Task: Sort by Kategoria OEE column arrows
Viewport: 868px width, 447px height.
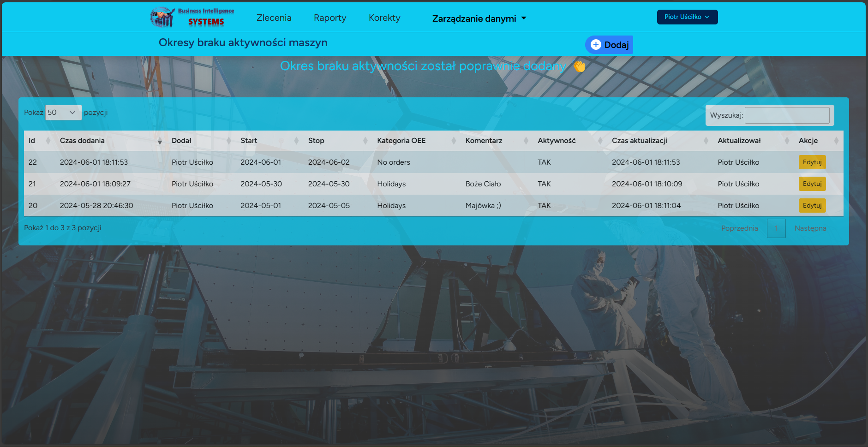Action: (454, 141)
